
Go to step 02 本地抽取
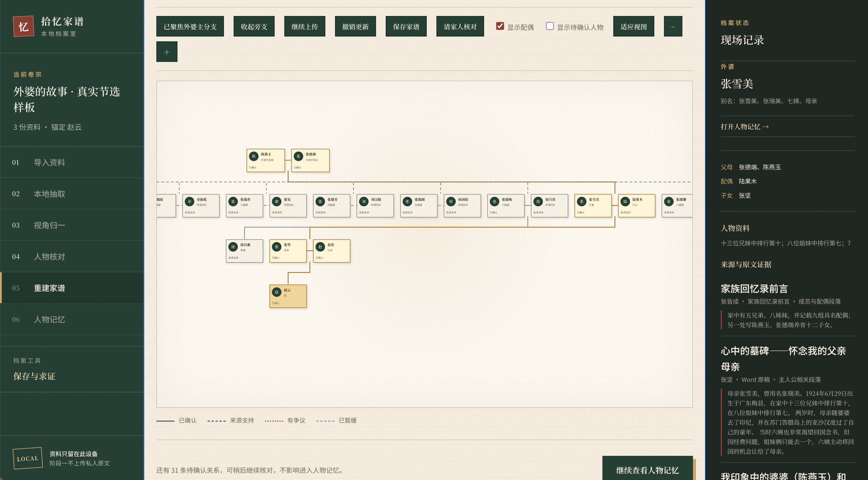click(x=72, y=194)
